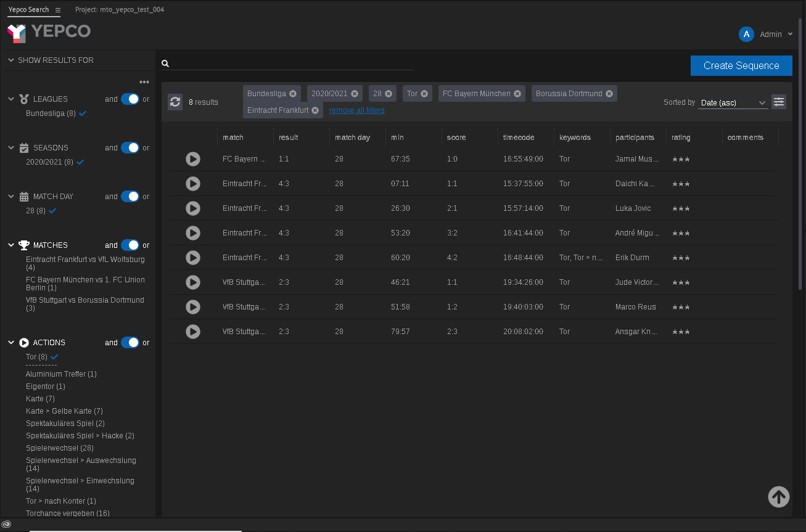Collapse the Seasons section
Image resolution: width=806 pixels, height=532 pixels.
11,147
